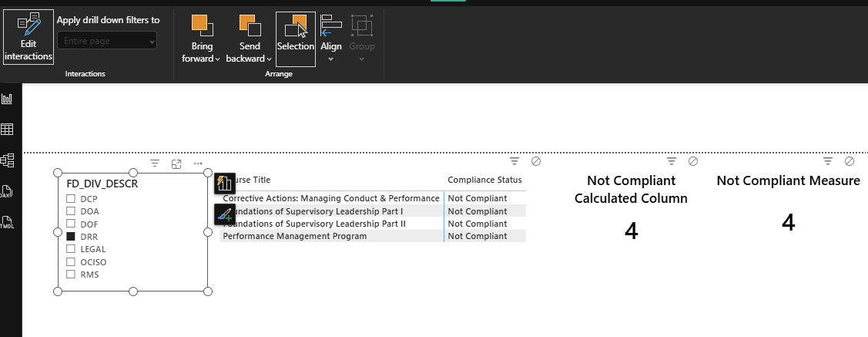
Task: Click value 4 under Calculated Column card
Action: click(x=631, y=231)
